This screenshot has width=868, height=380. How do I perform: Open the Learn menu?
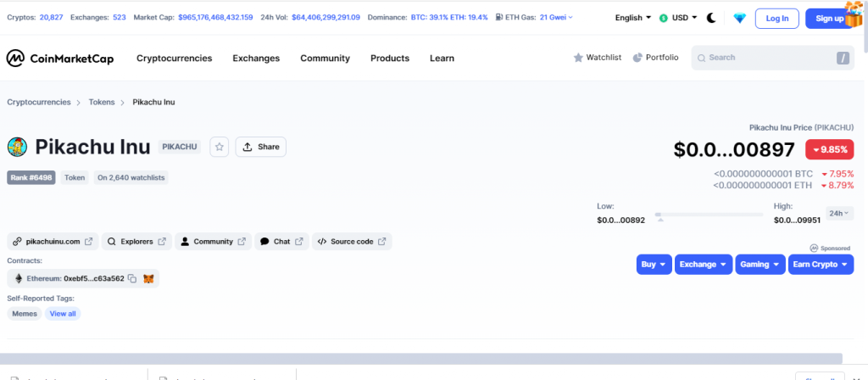(x=442, y=59)
